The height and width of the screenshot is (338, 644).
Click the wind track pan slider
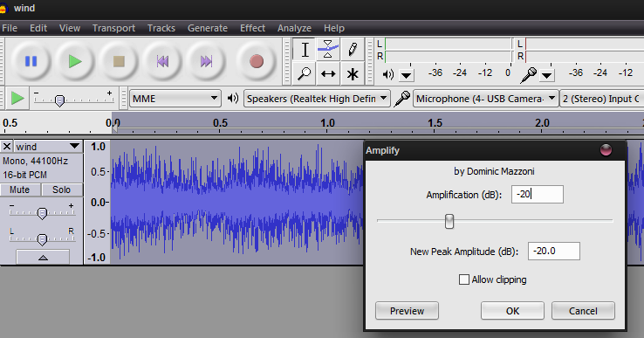[x=42, y=239]
